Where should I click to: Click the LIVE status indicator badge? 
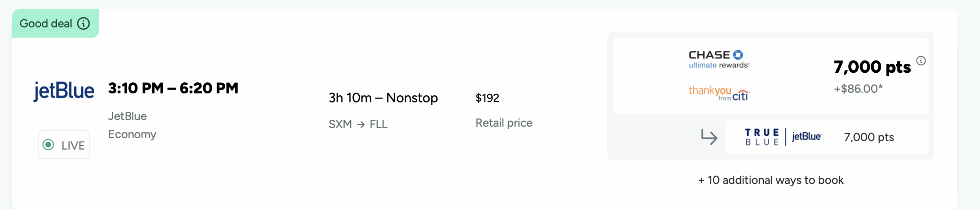64,145
